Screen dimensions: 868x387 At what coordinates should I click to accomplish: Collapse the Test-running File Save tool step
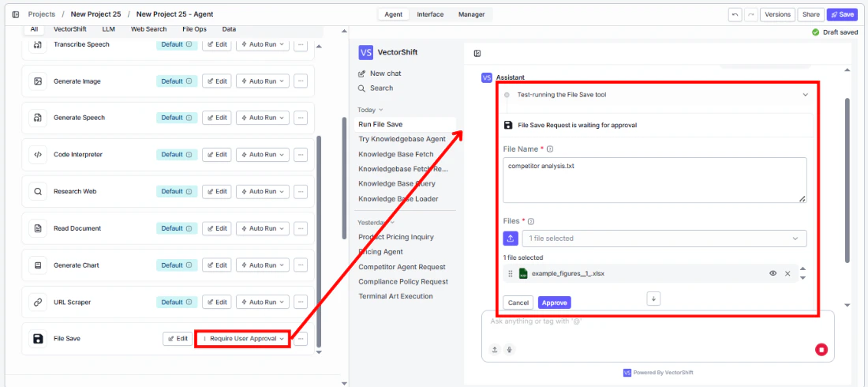click(806, 95)
